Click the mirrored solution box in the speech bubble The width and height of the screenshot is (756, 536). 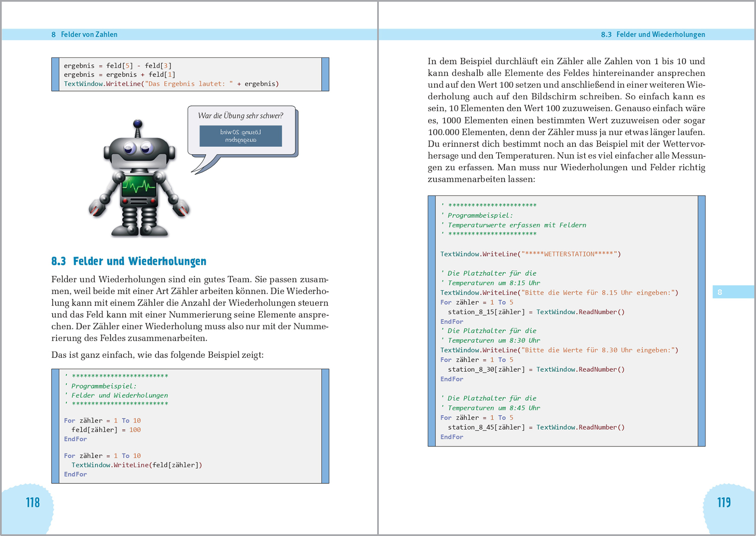[x=240, y=136]
